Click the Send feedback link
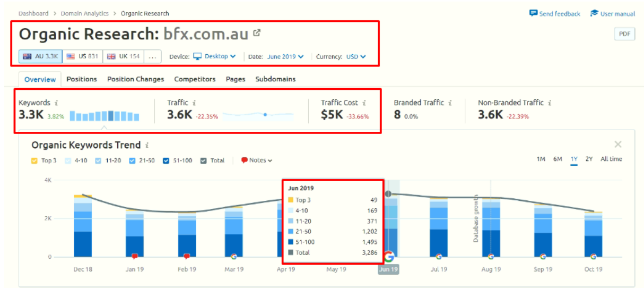 coord(555,13)
